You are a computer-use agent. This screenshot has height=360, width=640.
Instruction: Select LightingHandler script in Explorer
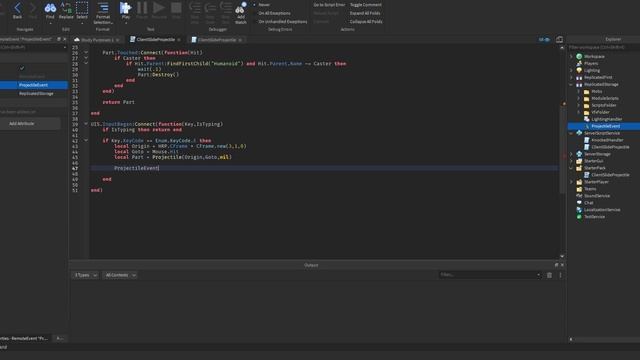pos(606,119)
